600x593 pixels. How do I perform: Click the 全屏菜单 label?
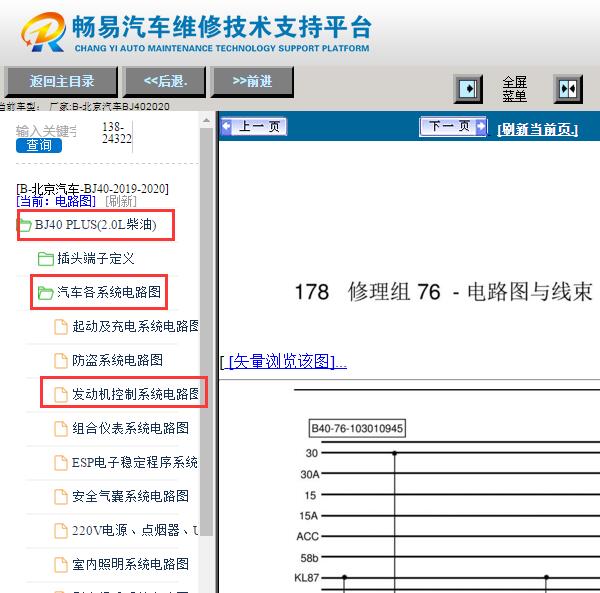(515, 89)
